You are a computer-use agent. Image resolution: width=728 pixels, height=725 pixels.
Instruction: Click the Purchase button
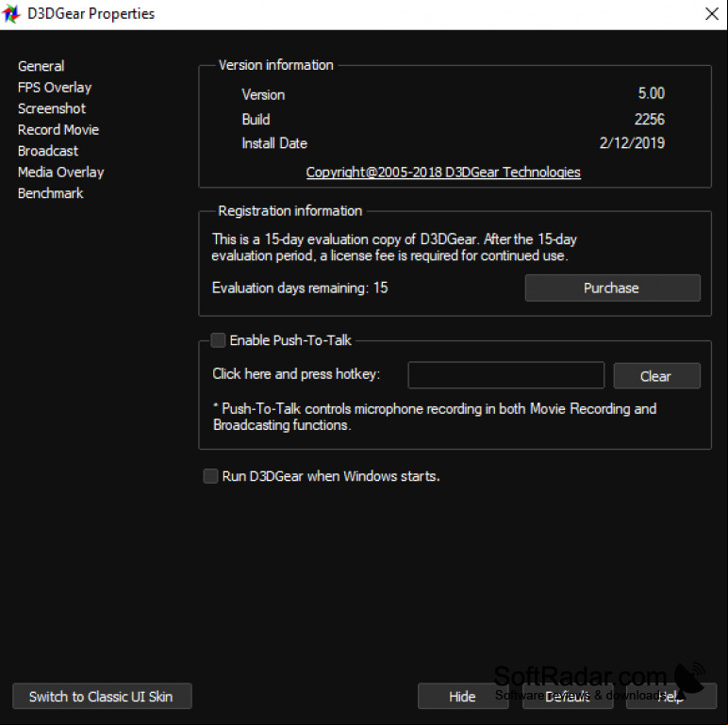pos(612,288)
